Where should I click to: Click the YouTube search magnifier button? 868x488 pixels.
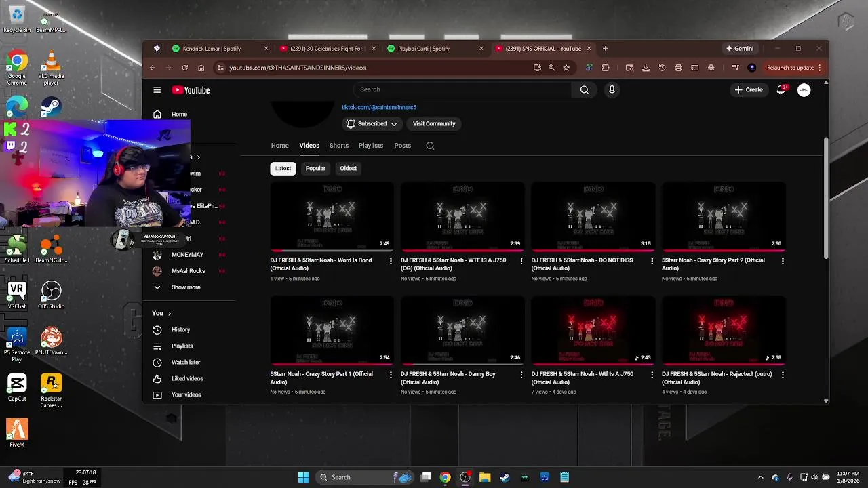pos(584,89)
